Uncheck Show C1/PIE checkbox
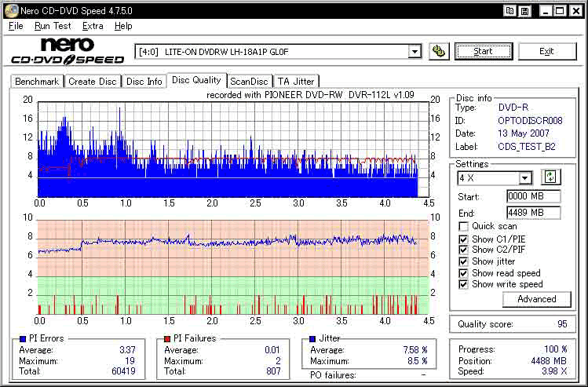The image size is (588, 387). click(x=464, y=239)
